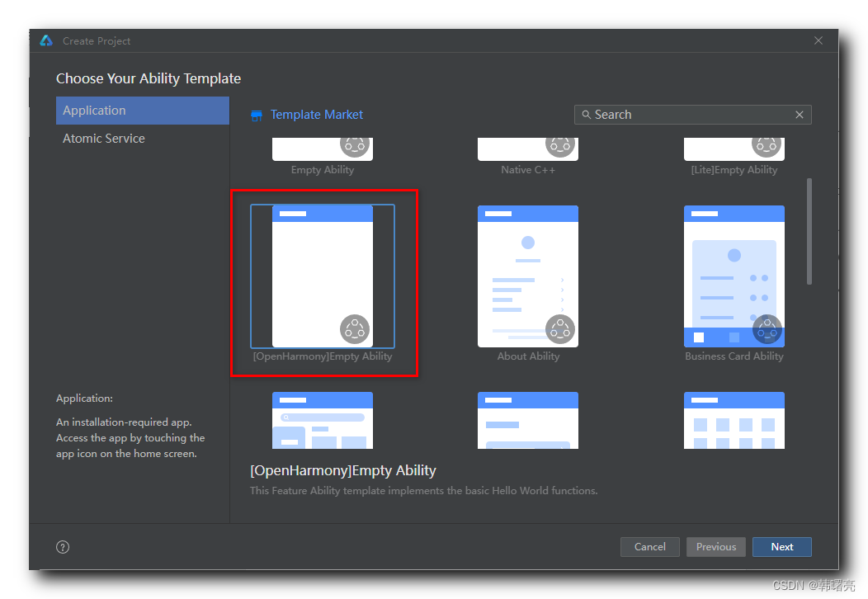Click the Previous button
The width and height of the screenshot is (868, 599).
[x=715, y=547]
